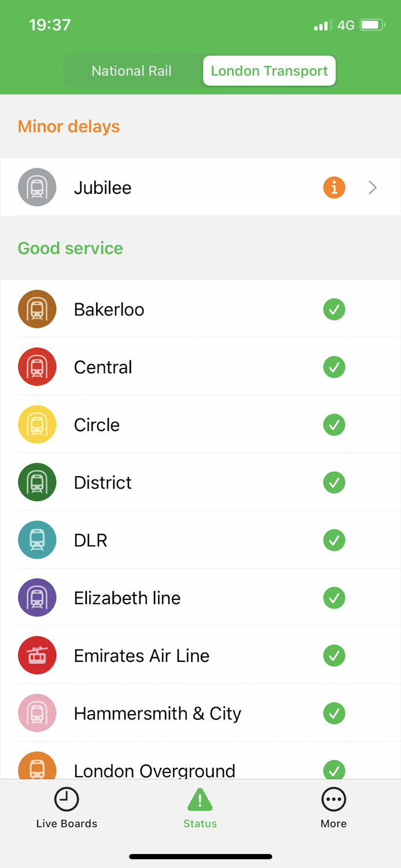Switch to London Transport view
Screen dimensions: 401x868
(x=268, y=71)
